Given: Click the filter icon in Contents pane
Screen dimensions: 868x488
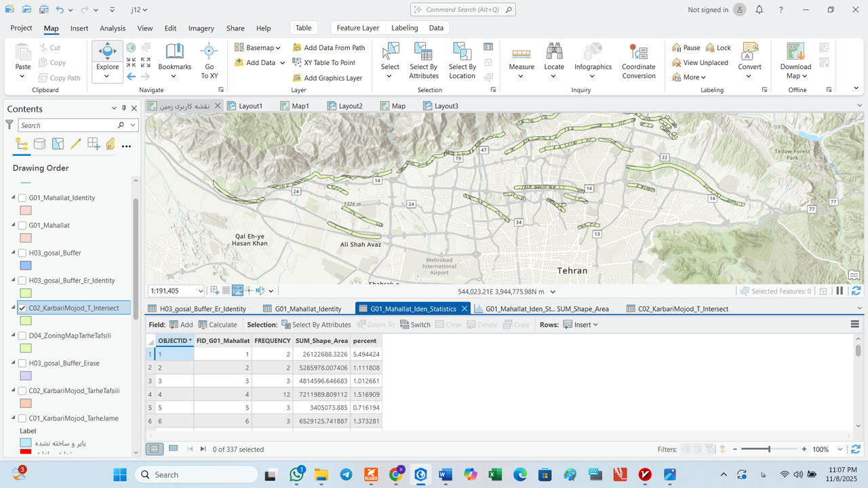Looking at the screenshot, I should click(9, 125).
